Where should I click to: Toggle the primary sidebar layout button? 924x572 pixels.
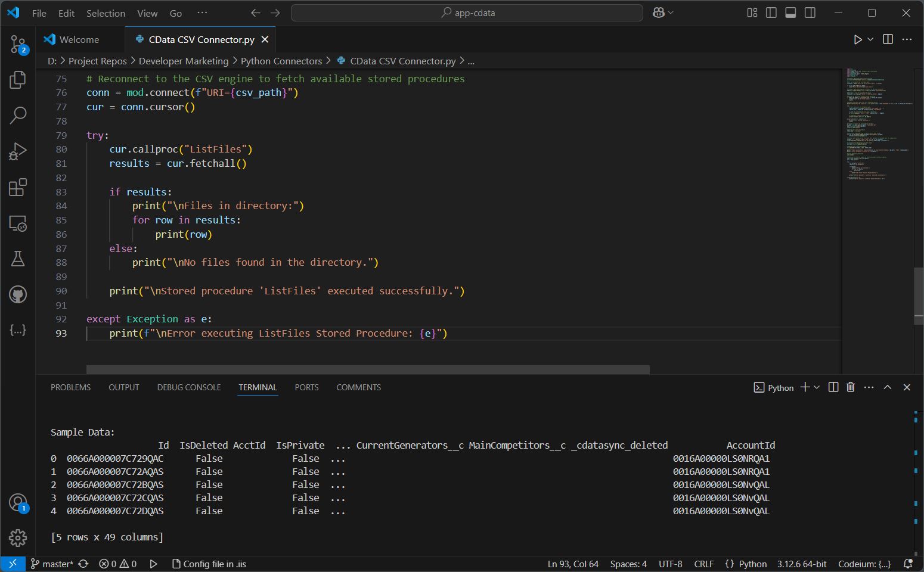[x=771, y=13]
